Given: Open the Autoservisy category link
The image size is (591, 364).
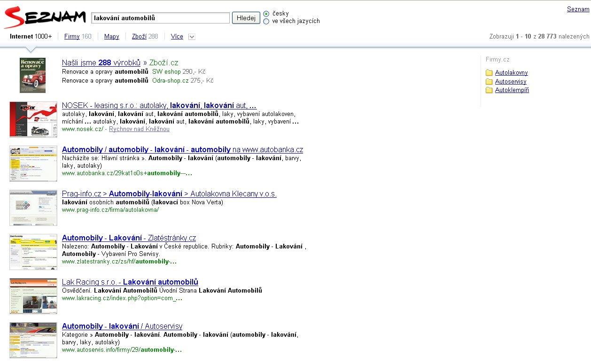Looking at the screenshot, I should [511, 82].
